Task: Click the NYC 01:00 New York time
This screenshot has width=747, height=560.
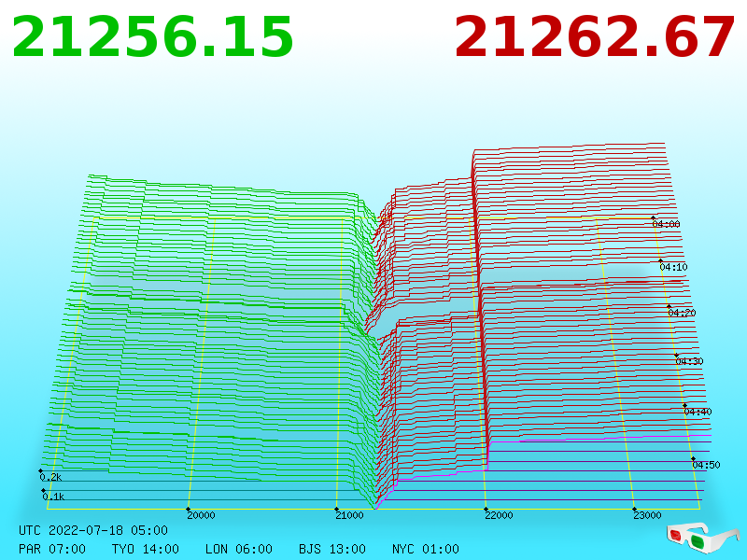Action: tap(426, 549)
